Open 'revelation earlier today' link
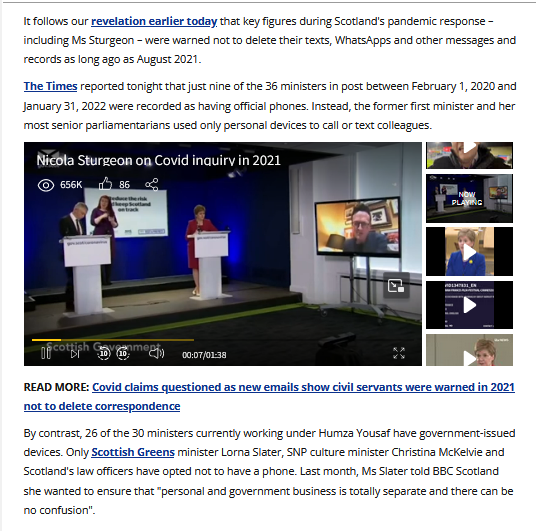This screenshot has width=536, height=531. click(154, 21)
